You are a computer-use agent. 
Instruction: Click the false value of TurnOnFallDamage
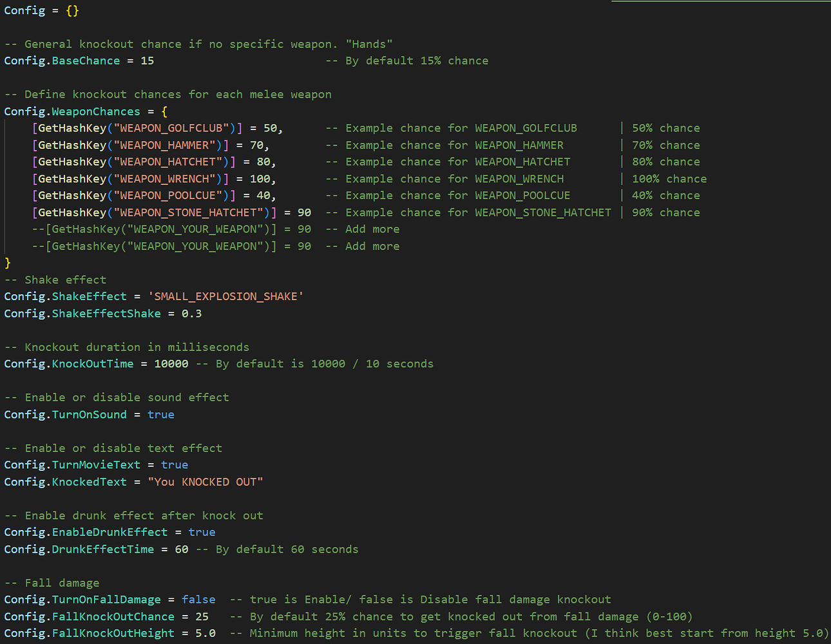[198, 599]
